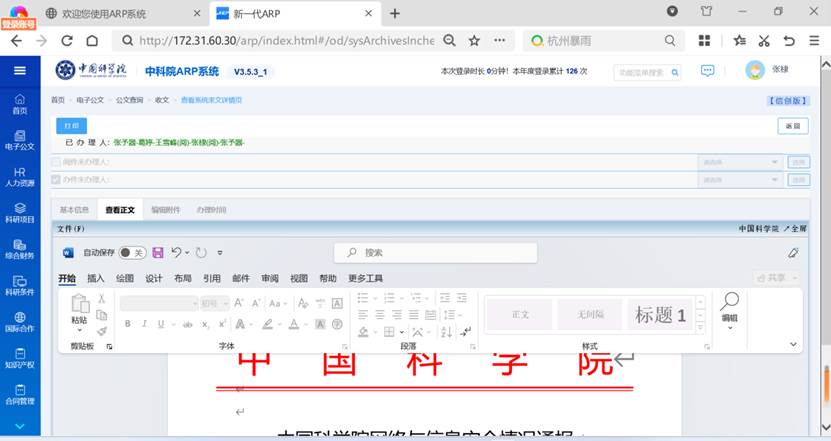Click the Word 搜索 search box
The width and height of the screenshot is (831, 441).
(x=430, y=253)
